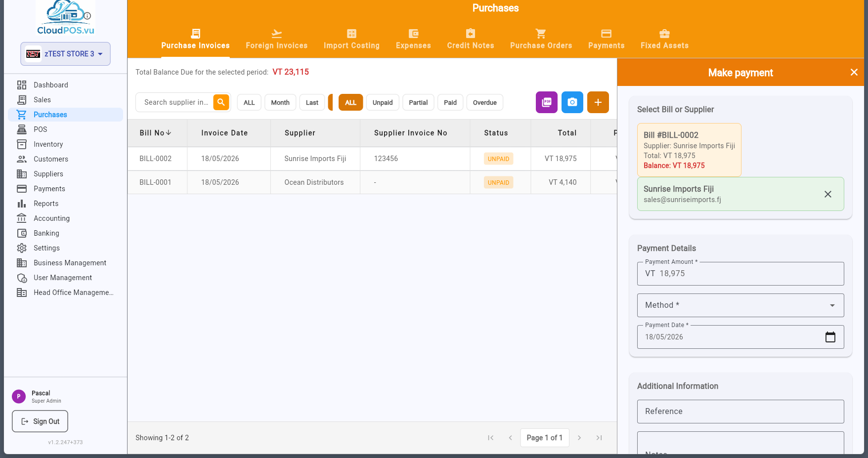This screenshot has width=868, height=458.
Task: Switch to the Purchase Invoices tab
Action: point(195,39)
